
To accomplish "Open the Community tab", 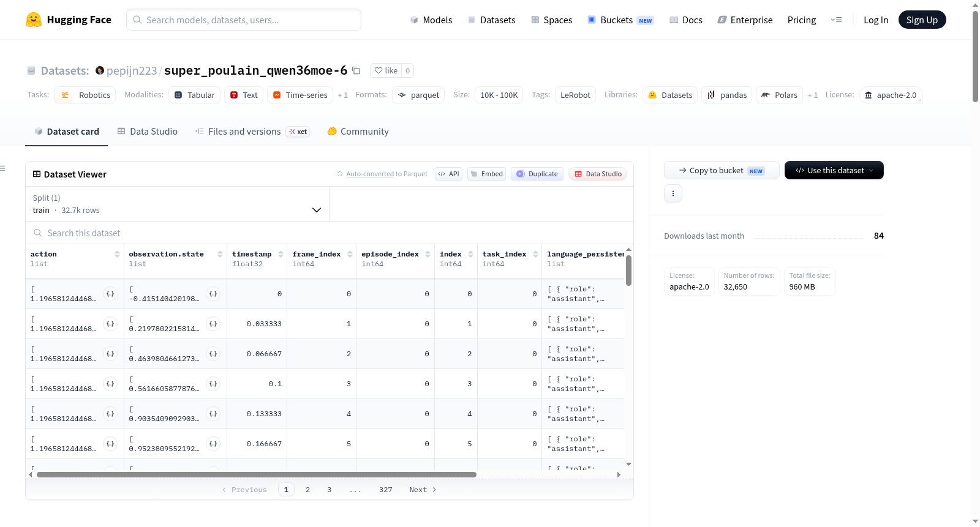I will point(358,131).
